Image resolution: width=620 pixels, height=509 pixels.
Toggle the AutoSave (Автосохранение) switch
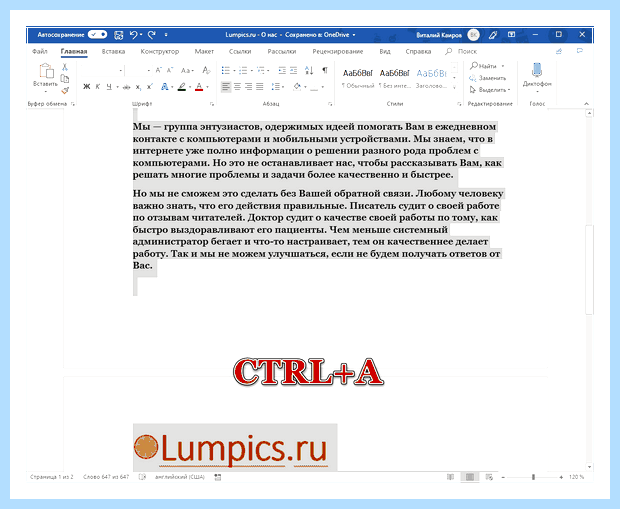pyautogui.click(x=97, y=35)
